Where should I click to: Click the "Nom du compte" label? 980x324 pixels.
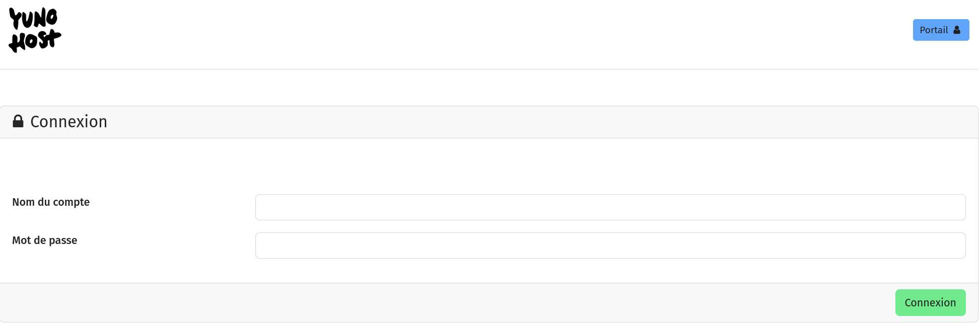(x=51, y=202)
